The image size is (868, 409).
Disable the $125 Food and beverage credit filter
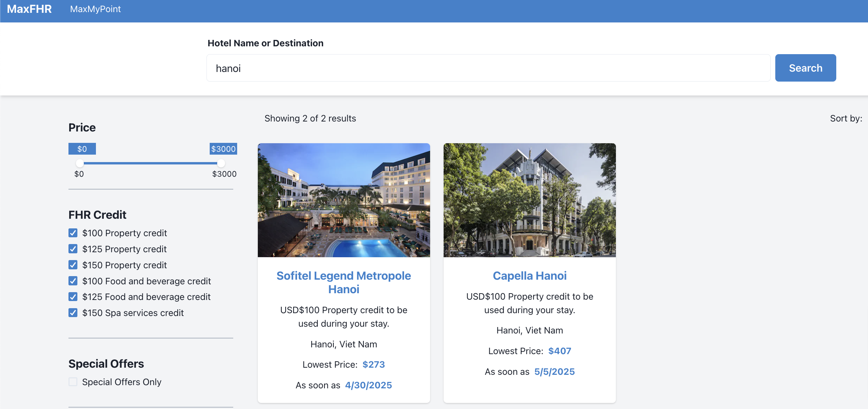click(73, 296)
